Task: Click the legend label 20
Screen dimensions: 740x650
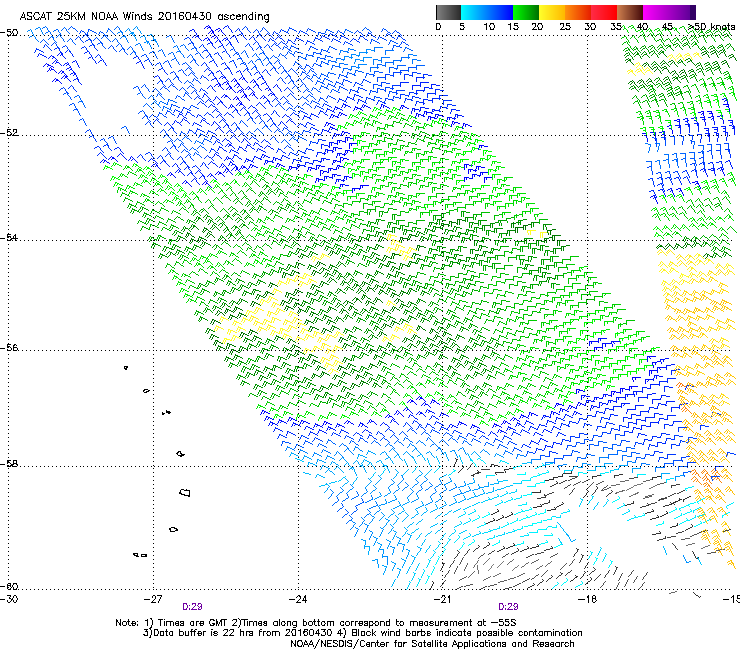Action: pyautogui.click(x=537, y=26)
